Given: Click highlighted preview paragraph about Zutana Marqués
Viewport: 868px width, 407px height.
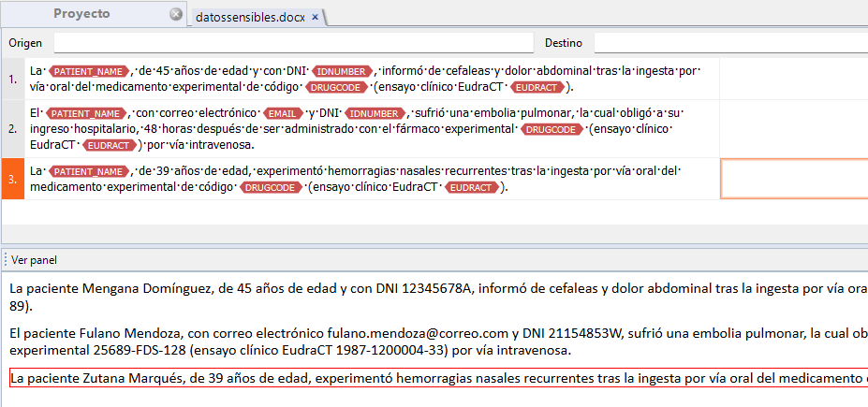Looking at the screenshot, I should (439, 378).
